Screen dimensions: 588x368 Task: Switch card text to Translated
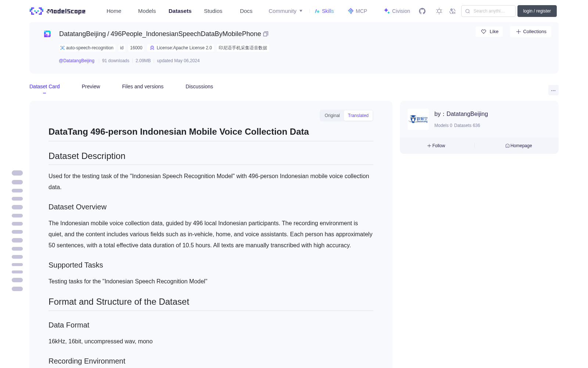358,116
